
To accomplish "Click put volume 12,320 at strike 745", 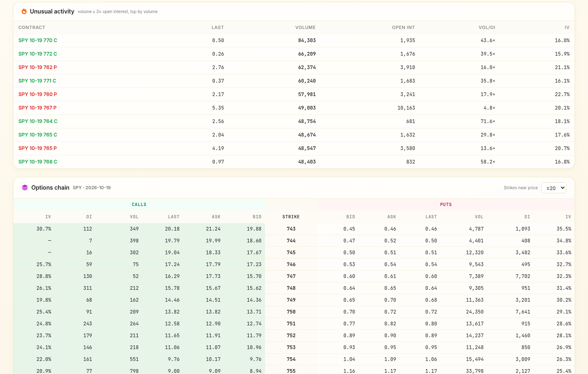I will [x=475, y=253].
